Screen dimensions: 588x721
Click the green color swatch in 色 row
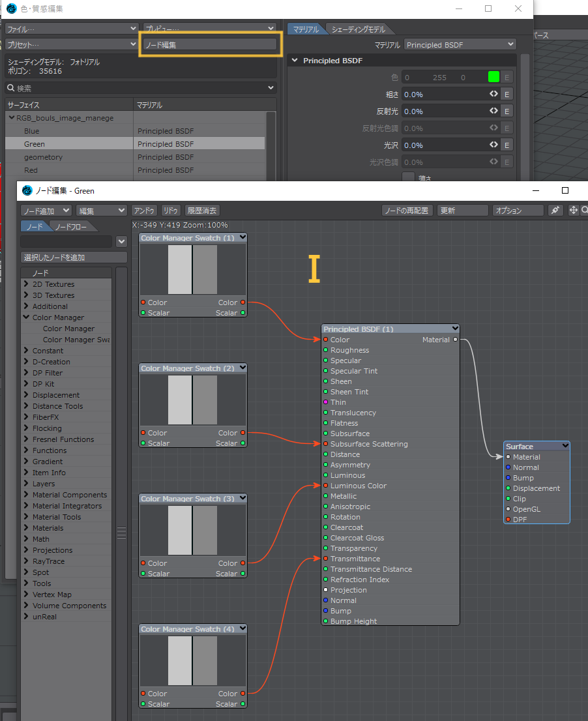(x=493, y=77)
